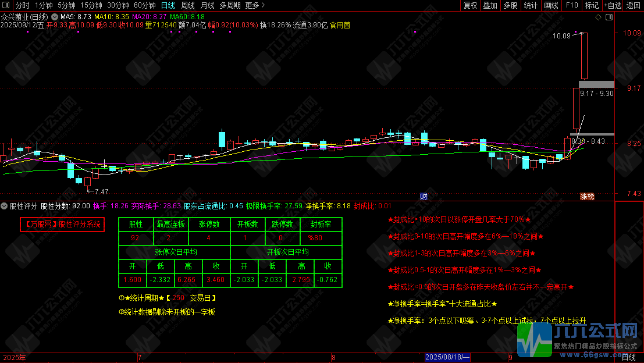Click the 2.795 value in table
Image resolution: width=644 pixels, height=363 pixels.
301,280
